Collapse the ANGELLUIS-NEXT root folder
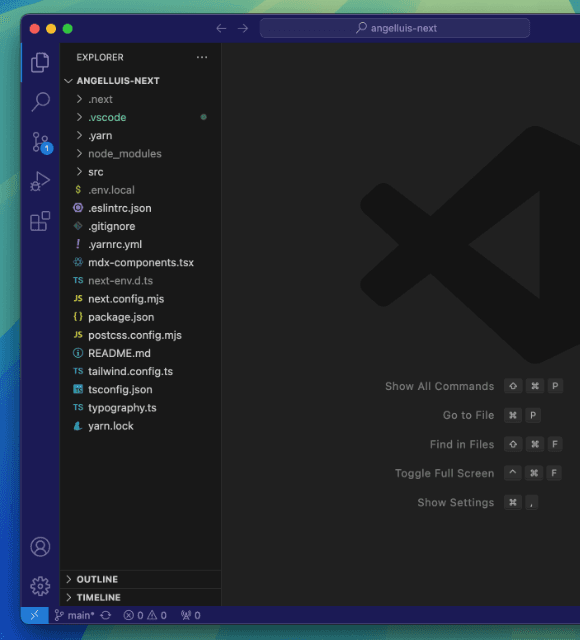 69,81
